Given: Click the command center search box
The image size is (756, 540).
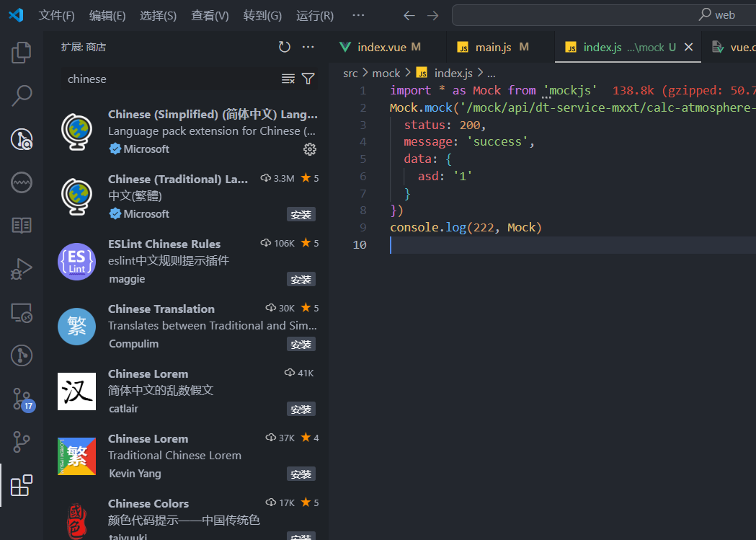Looking at the screenshot, I should tap(604, 15).
